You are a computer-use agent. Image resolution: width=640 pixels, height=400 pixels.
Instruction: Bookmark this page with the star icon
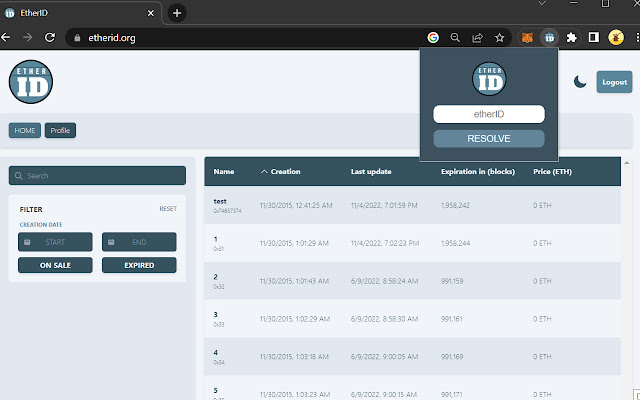pyautogui.click(x=499, y=38)
